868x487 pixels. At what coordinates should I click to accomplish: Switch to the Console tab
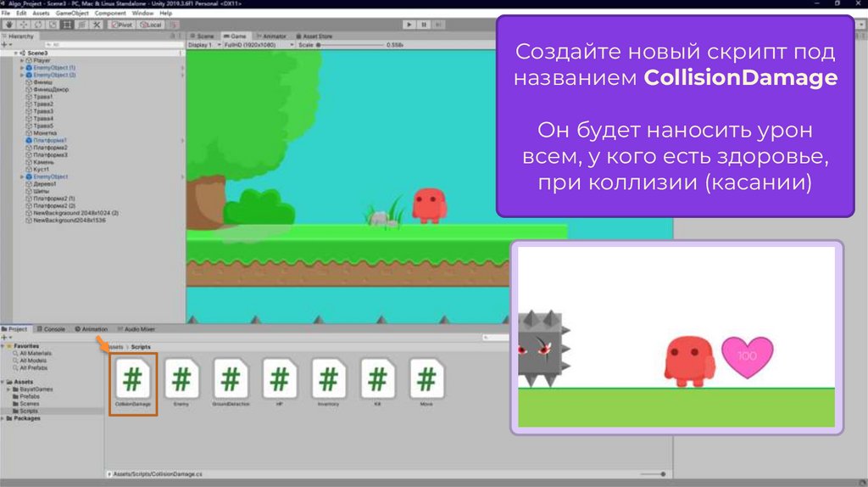(51, 329)
